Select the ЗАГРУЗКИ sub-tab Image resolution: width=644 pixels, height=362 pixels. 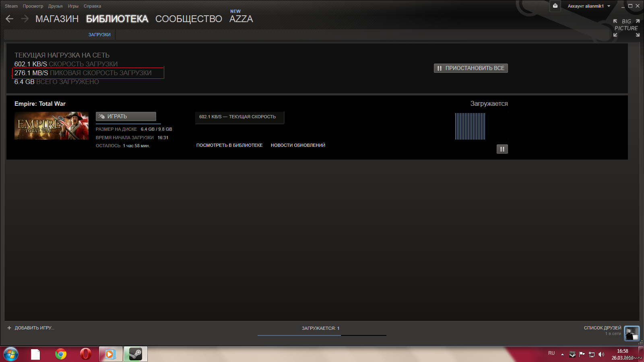(x=99, y=35)
